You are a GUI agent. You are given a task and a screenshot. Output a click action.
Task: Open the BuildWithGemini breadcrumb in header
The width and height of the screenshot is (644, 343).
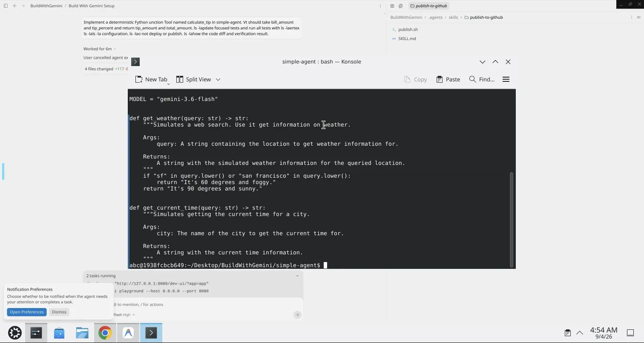click(46, 6)
